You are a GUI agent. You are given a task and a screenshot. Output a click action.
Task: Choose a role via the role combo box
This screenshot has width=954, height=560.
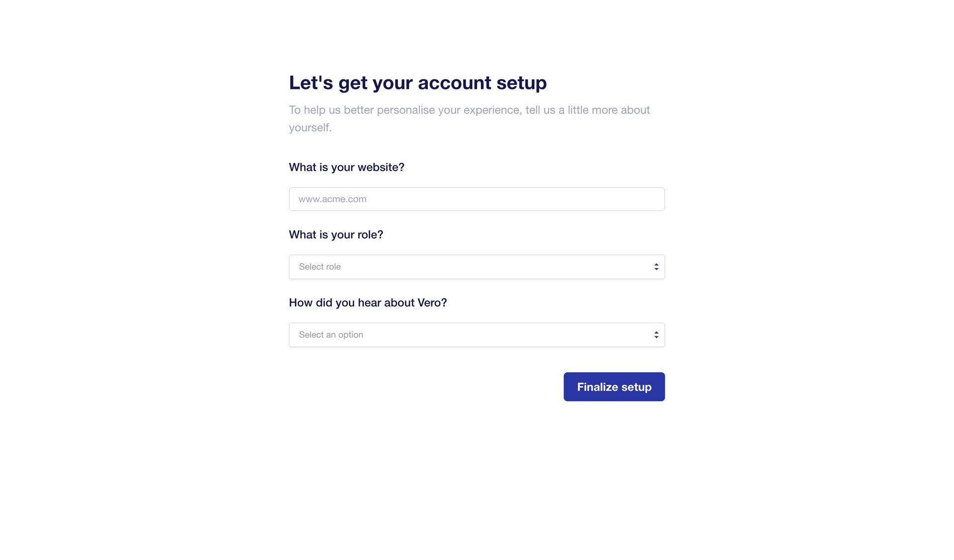[x=476, y=267]
